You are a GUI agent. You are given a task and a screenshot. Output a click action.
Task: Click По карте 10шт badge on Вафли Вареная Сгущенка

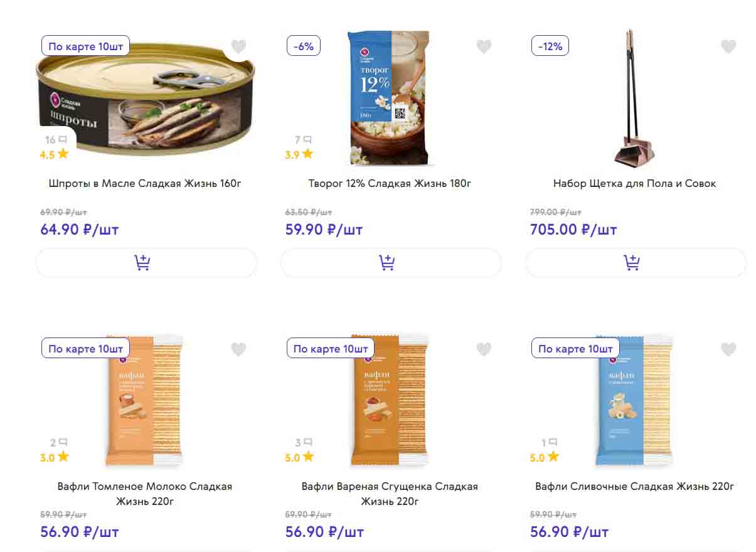pyautogui.click(x=331, y=349)
